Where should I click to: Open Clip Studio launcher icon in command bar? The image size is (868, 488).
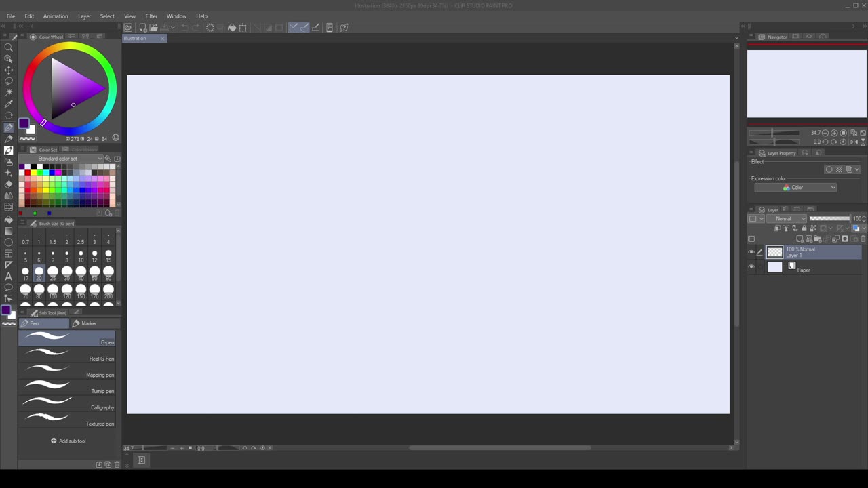coord(128,28)
